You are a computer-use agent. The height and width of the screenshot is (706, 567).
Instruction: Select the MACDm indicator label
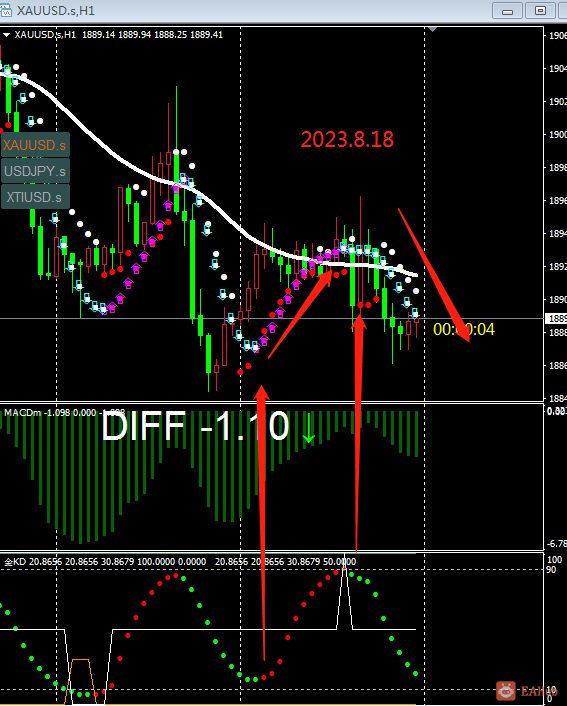(23, 412)
